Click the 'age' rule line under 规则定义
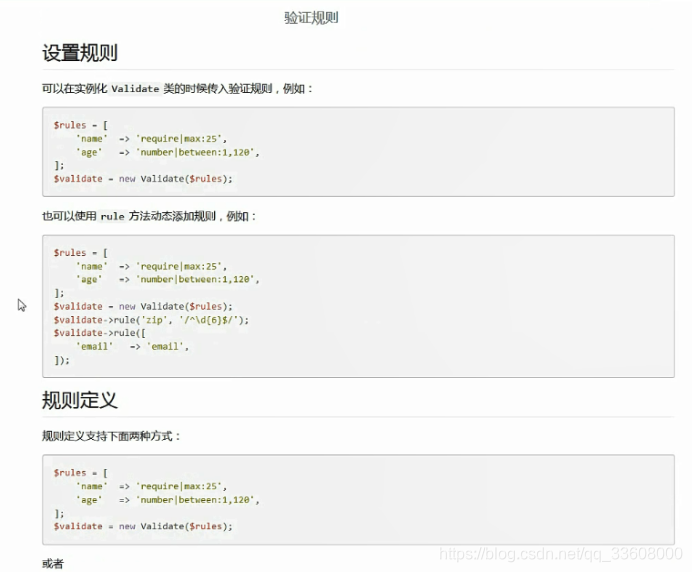Image resolution: width=692 pixels, height=572 pixels. [x=168, y=500]
